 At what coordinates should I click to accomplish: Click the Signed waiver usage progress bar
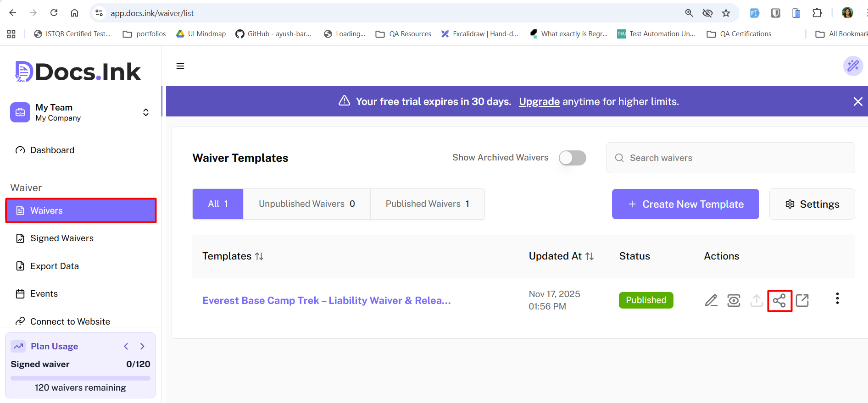pyautogui.click(x=80, y=378)
